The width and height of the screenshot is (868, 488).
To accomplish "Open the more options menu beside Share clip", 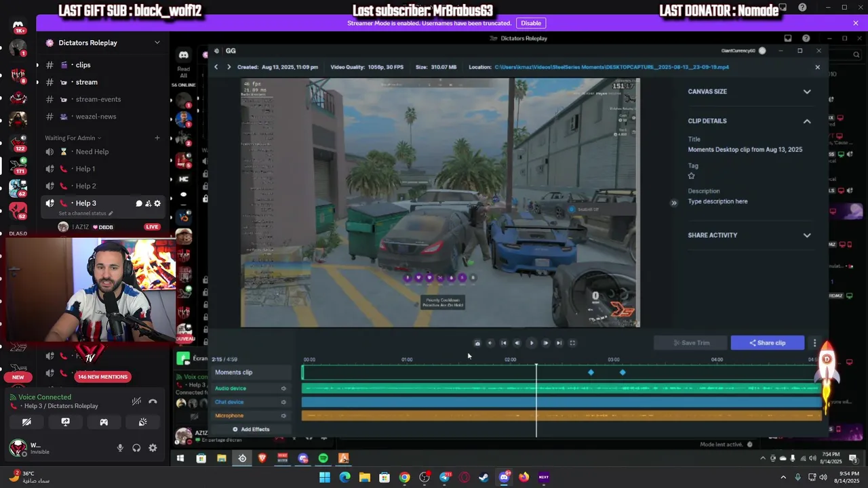I will click(814, 343).
